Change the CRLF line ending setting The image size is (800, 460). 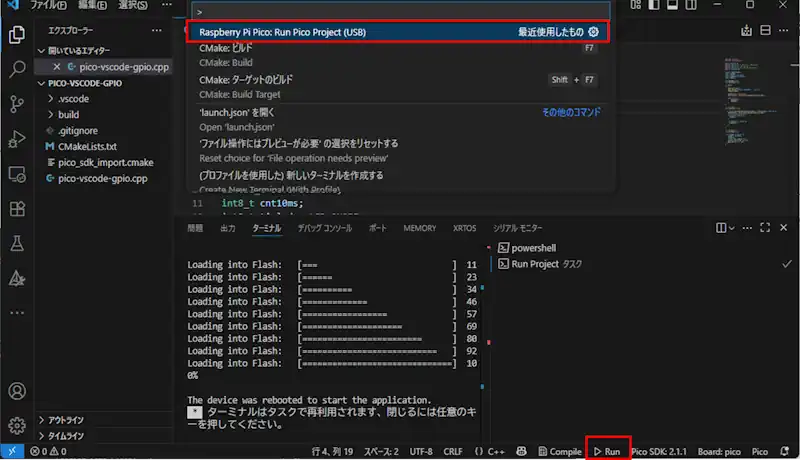pos(453,451)
